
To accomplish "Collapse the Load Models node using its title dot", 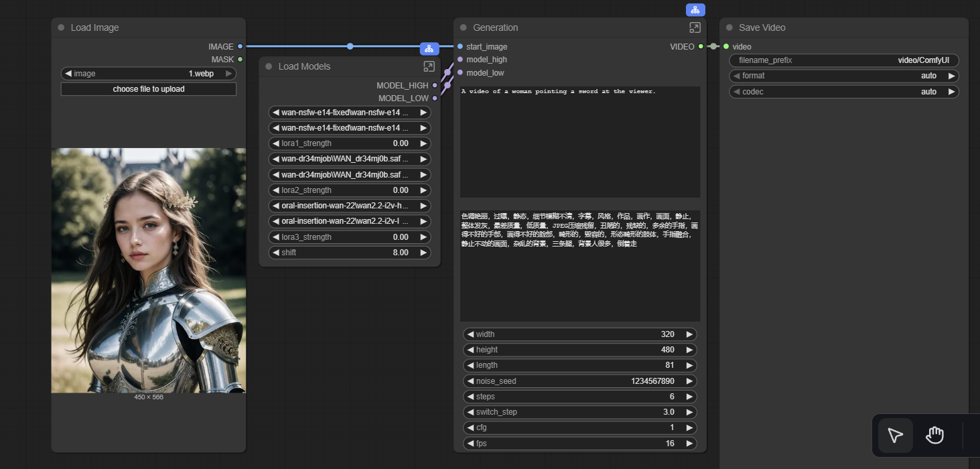I will tap(269, 66).
